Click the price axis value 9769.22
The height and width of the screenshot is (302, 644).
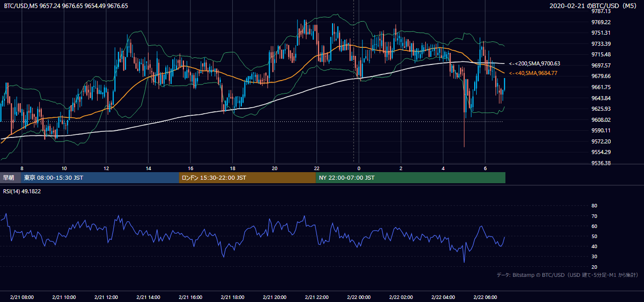[601, 22]
